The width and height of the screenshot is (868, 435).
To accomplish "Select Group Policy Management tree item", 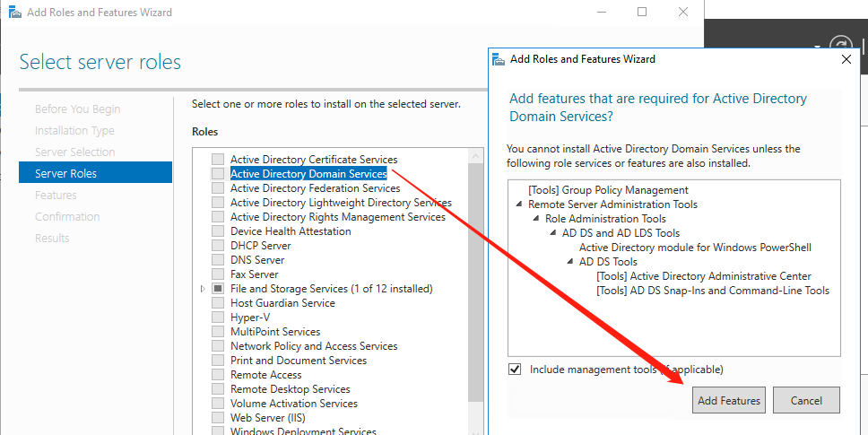I will pos(608,190).
